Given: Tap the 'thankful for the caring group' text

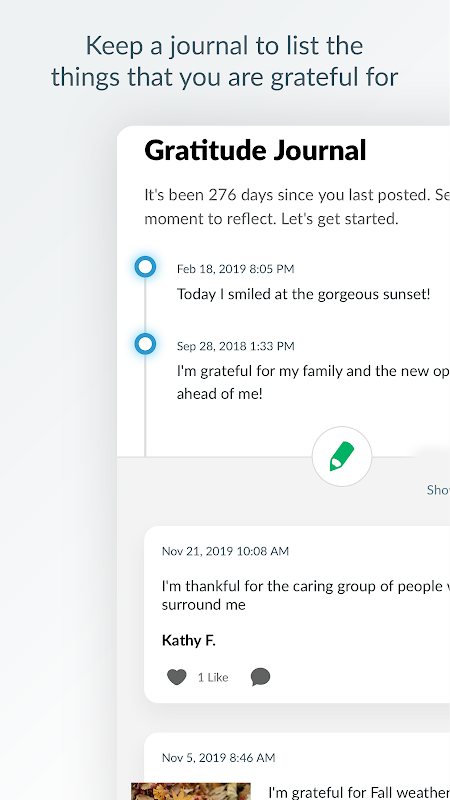Looking at the screenshot, I should pyautogui.click(x=306, y=595).
